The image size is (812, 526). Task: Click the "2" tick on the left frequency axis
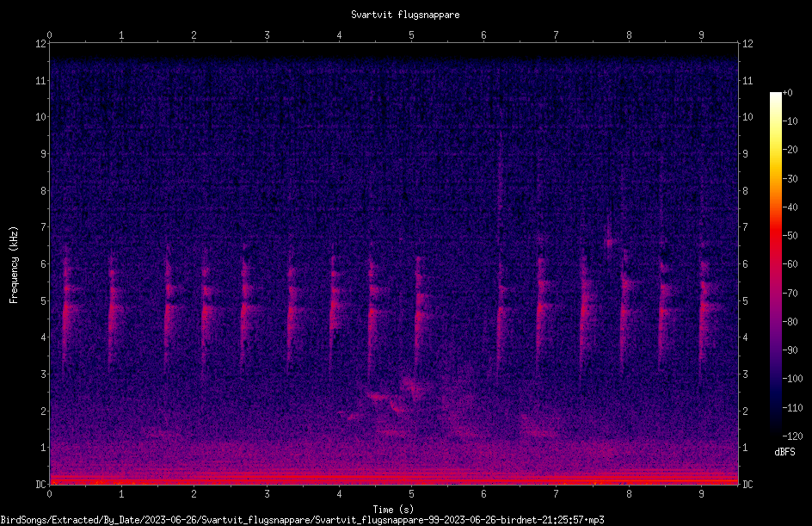44,411
